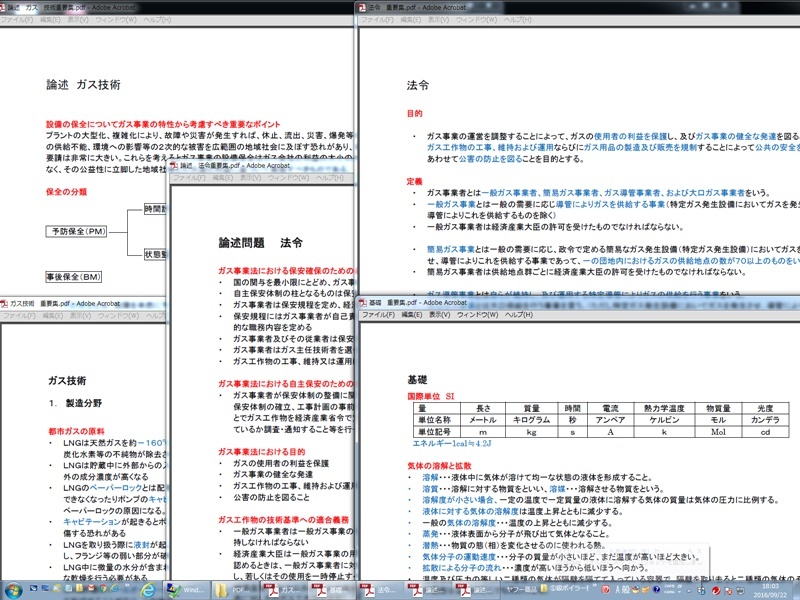Click the red heading 気体の溶解と拡散
Image resolution: width=800 pixels, height=600 pixels.
439,466
